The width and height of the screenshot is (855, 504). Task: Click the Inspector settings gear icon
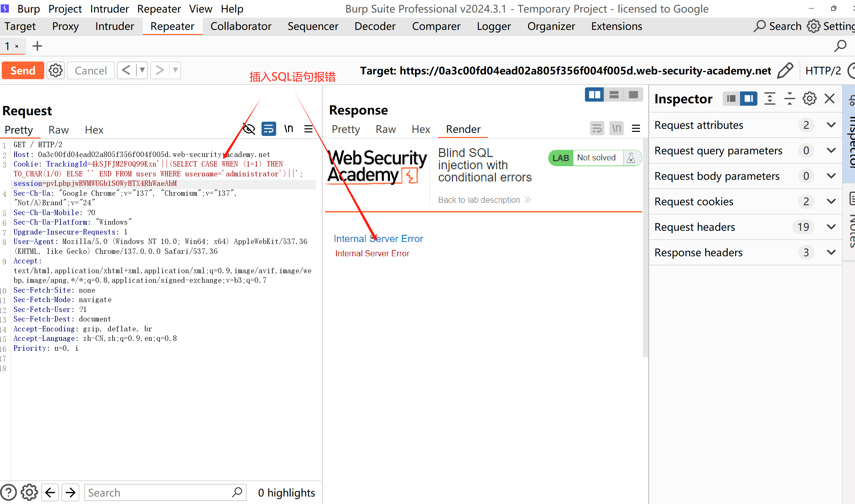click(809, 99)
